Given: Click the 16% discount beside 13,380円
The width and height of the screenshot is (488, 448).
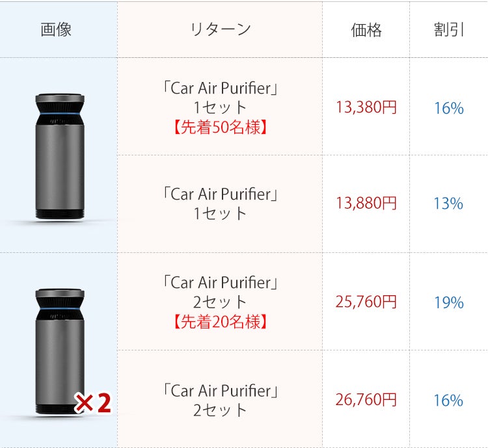Looking at the screenshot, I should tap(448, 108).
